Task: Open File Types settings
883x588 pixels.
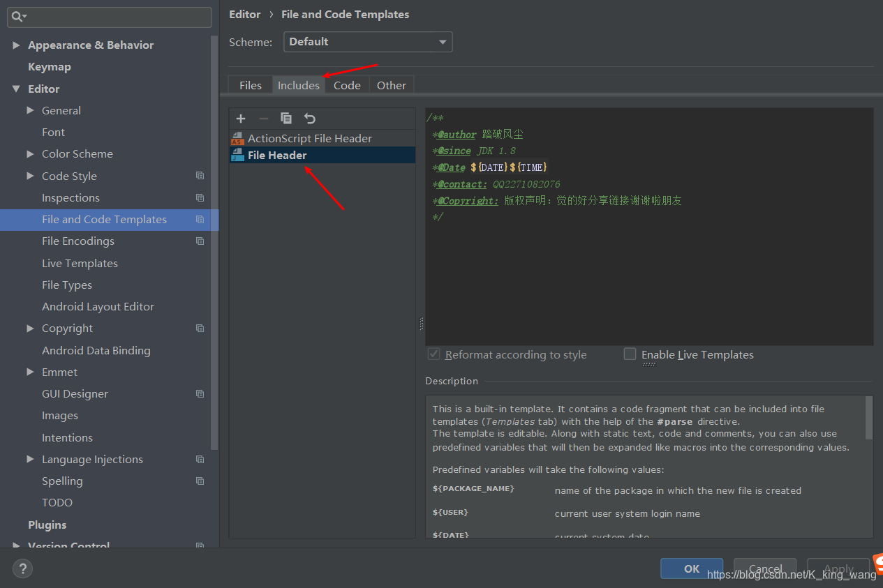Action: click(x=67, y=285)
